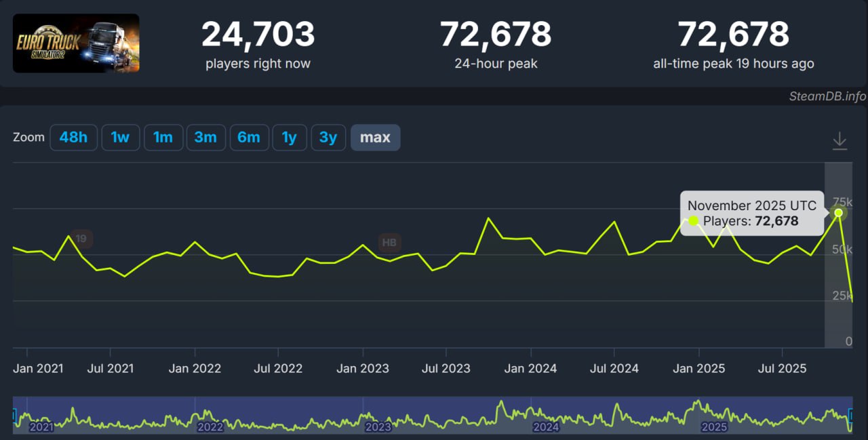The image size is (868, 440).
Task: Click the left navigator range handle
Action: 14,414
